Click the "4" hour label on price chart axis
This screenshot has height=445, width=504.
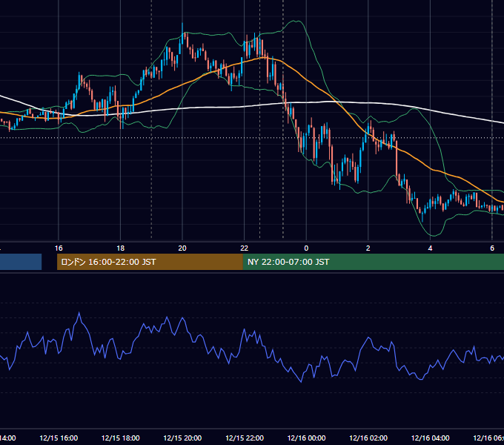[430, 248]
